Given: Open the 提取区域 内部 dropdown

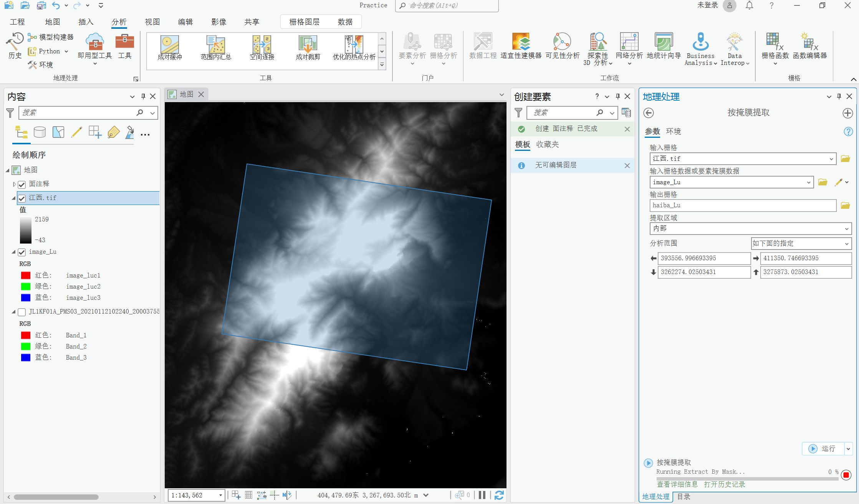Looking at the screenshot, I should [846, 229].
